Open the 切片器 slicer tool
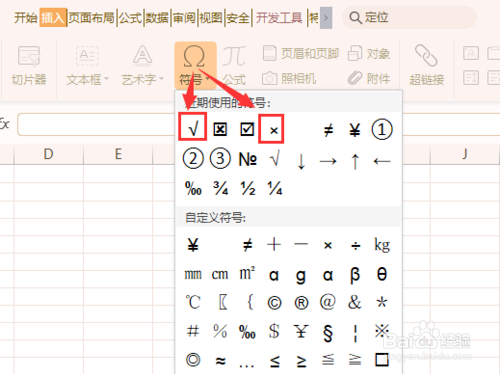500x374 pixels. pos(29,65)
